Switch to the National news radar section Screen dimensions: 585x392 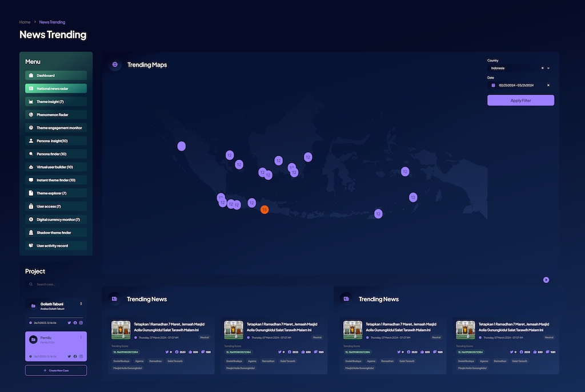[55, 88]
